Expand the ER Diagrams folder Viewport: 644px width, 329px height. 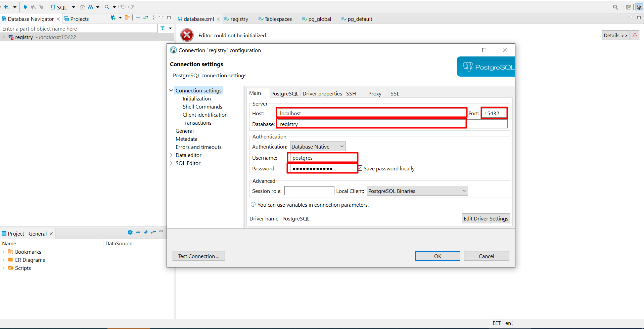[4, 260]
